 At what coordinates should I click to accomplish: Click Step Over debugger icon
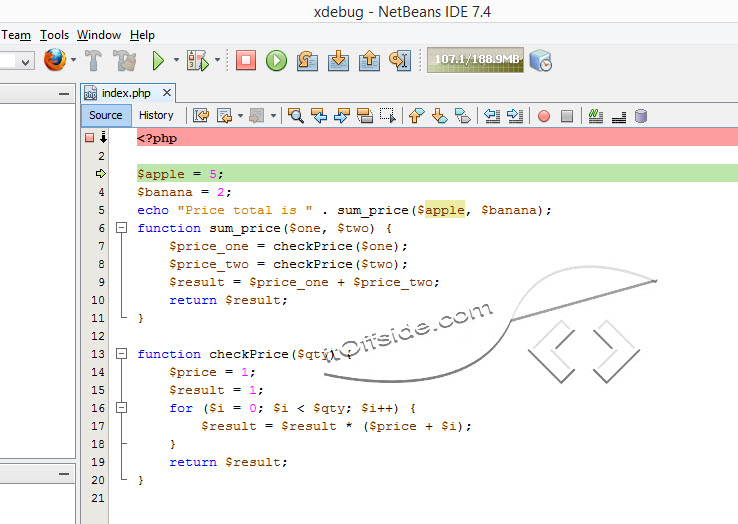point(307,61)
